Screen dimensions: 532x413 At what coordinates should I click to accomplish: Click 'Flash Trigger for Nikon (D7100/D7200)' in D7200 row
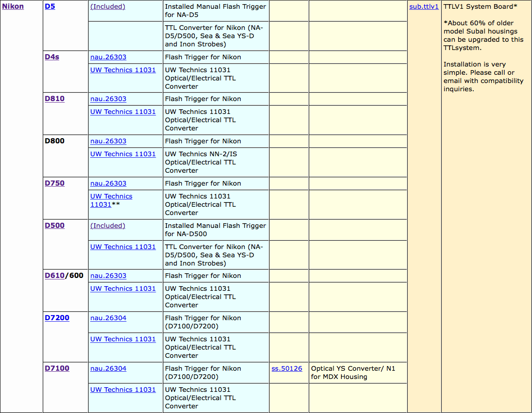pyautogui.click(x=203, y=322)
